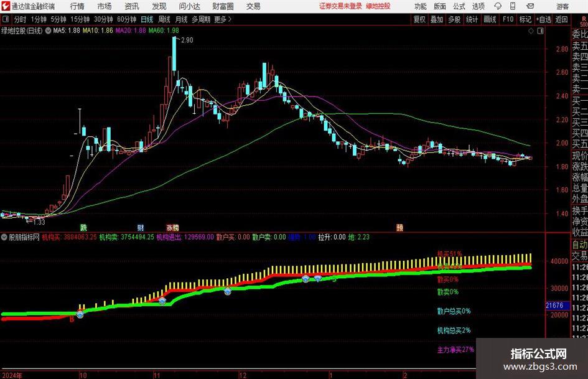Open the mail envelope messages icon
The height and width of the screenshot is (379, 588).
pos(530,6)
